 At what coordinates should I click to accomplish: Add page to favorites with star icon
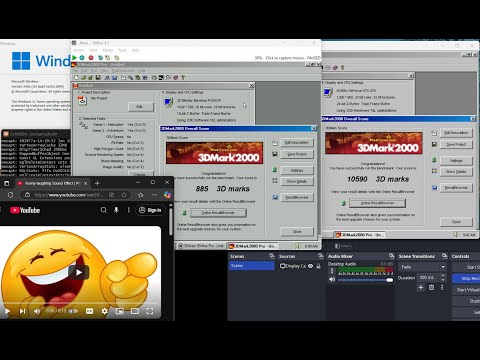tap(124, 195)
